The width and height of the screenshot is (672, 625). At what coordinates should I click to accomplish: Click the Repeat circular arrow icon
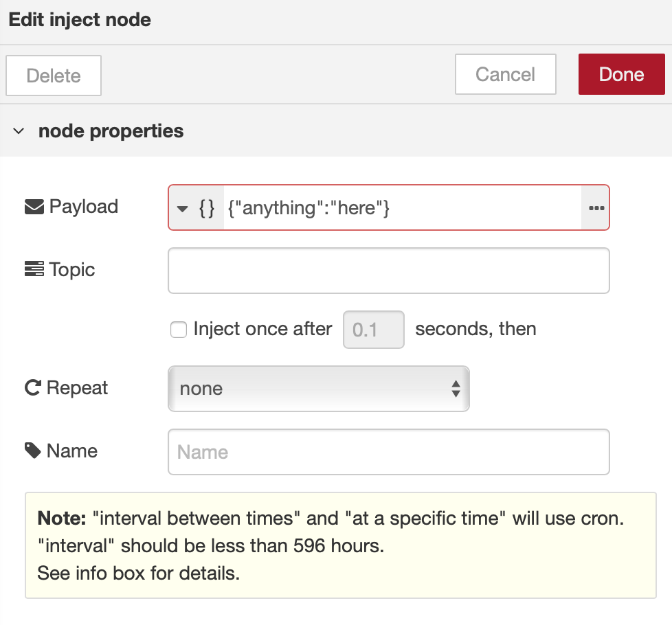pyautogui.click(x=32, y=388)
